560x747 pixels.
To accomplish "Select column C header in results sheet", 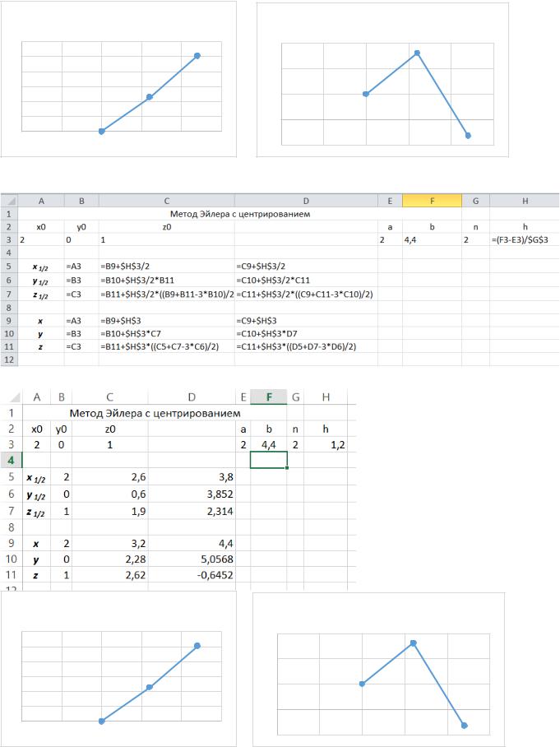I will 110,397.
